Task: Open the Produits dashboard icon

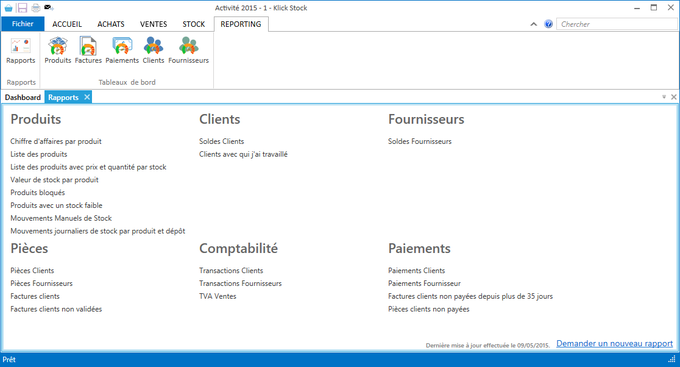Action: coord(58,51)
